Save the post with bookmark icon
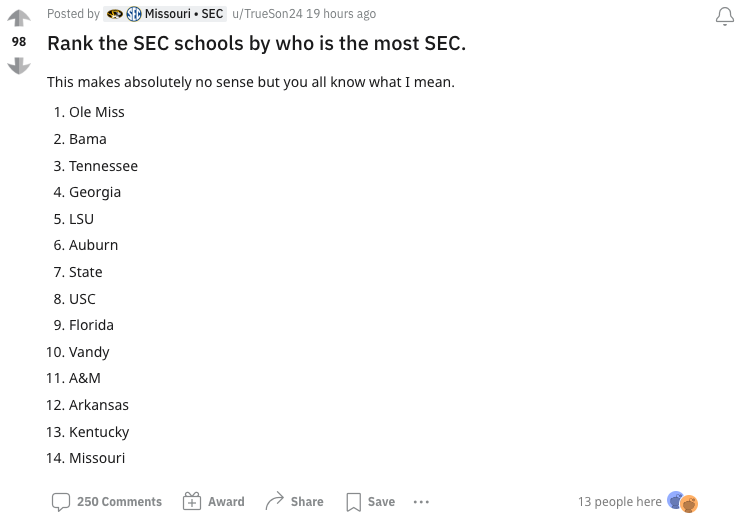This screenshot has width=738, height=521. pos(370,502)
